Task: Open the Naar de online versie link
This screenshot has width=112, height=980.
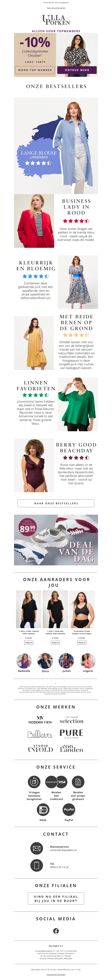Action: 56,8
